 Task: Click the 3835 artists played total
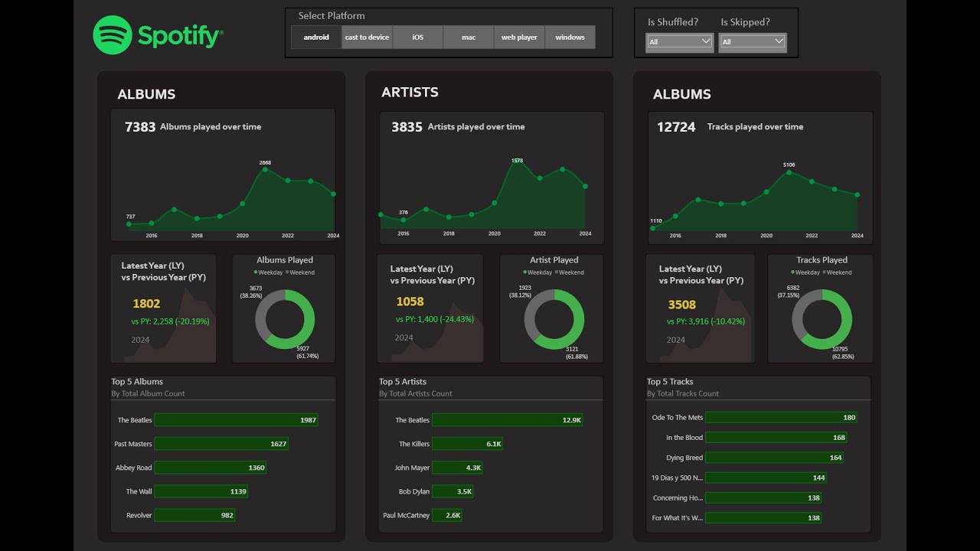(407, 127)
